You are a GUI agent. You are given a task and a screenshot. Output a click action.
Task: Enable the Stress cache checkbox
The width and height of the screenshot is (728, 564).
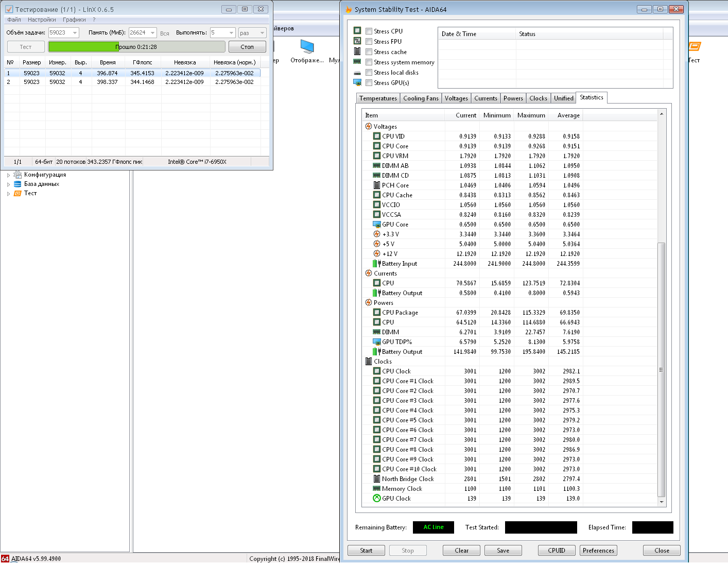pyautogui.click(x=369, y=52)
